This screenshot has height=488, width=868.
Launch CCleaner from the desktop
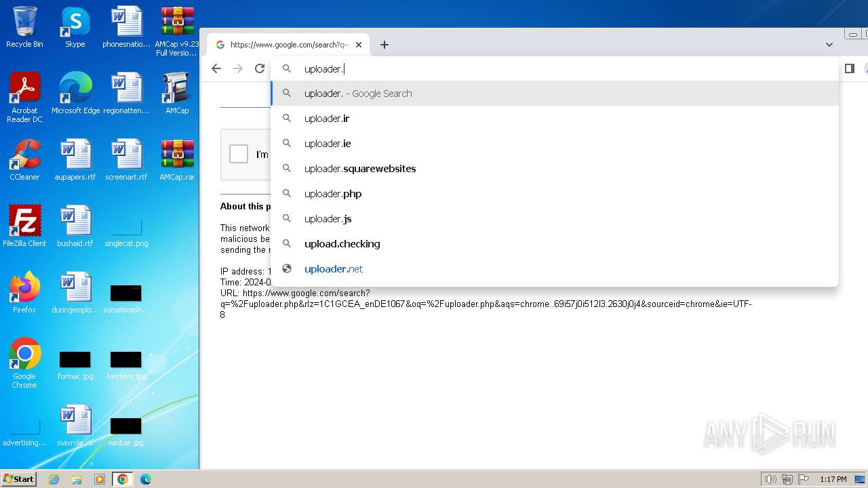tap(24, 160)
